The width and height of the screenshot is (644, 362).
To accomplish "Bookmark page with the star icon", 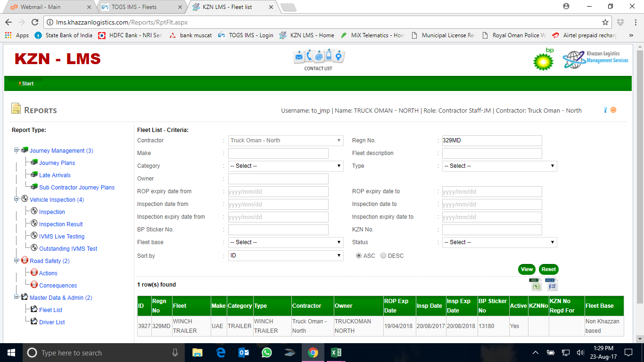I will coord(605,22).
